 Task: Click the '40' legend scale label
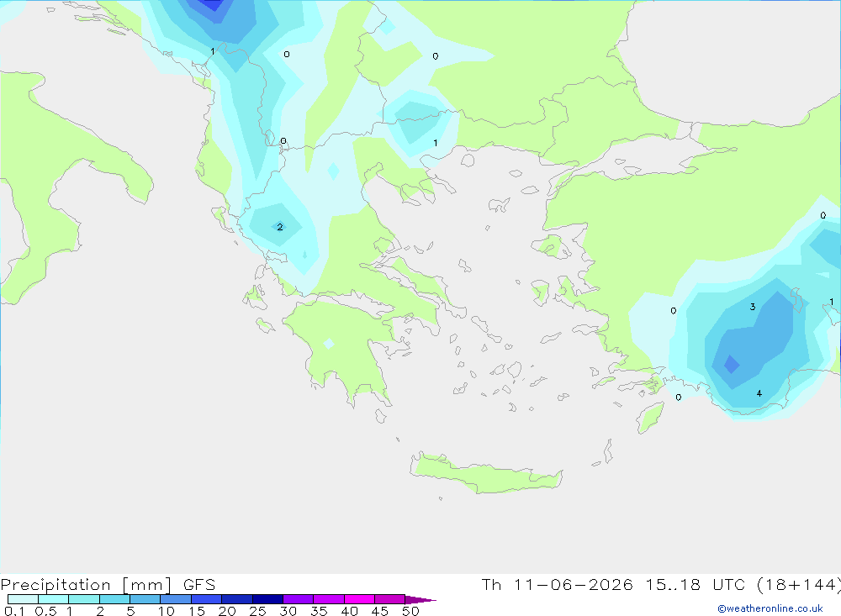coord(350,611)
